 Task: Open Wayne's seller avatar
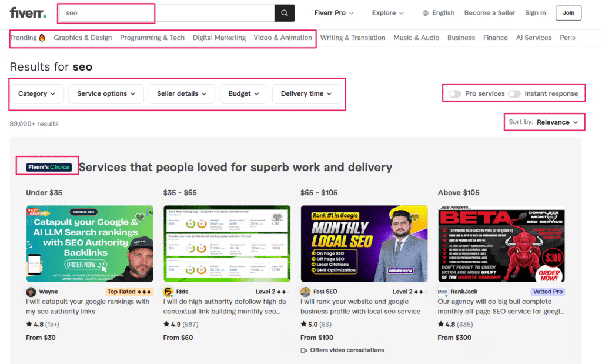click(x=31, y=291)
